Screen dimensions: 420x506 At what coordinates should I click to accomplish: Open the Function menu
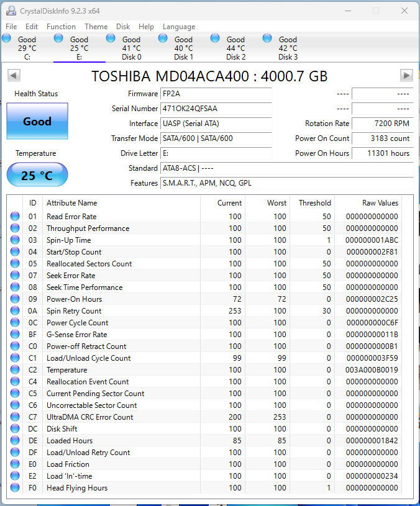(61, 27)
